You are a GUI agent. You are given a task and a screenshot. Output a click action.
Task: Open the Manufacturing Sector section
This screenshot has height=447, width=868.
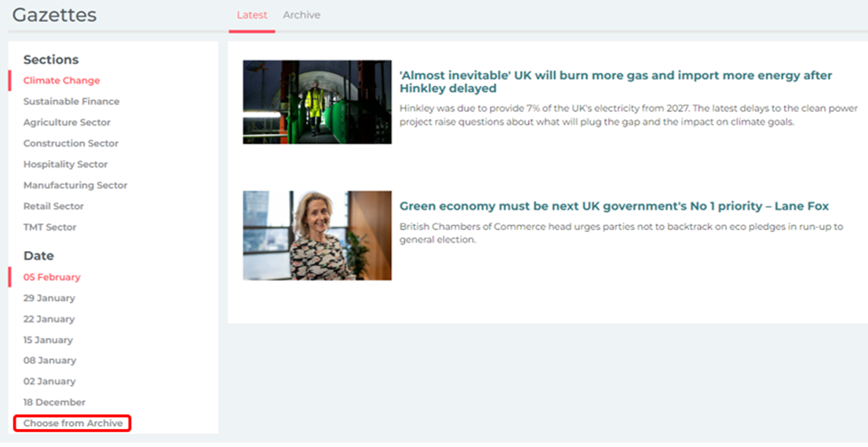(x=75, y=185)
